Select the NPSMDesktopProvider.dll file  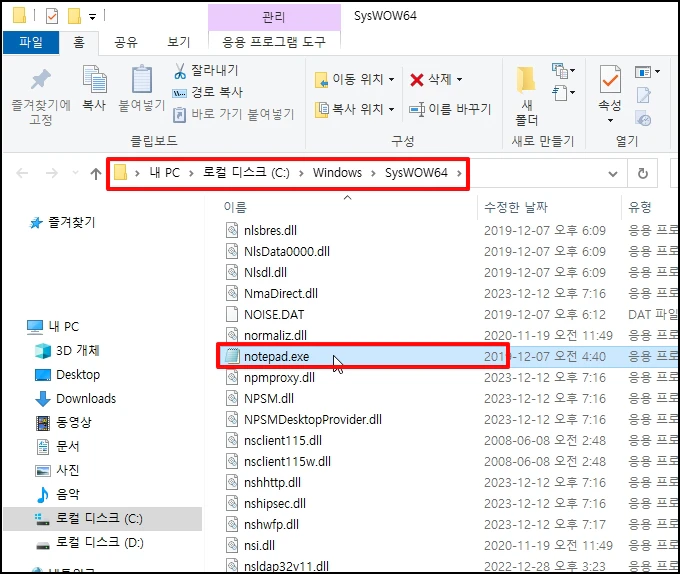coord(304,419)
